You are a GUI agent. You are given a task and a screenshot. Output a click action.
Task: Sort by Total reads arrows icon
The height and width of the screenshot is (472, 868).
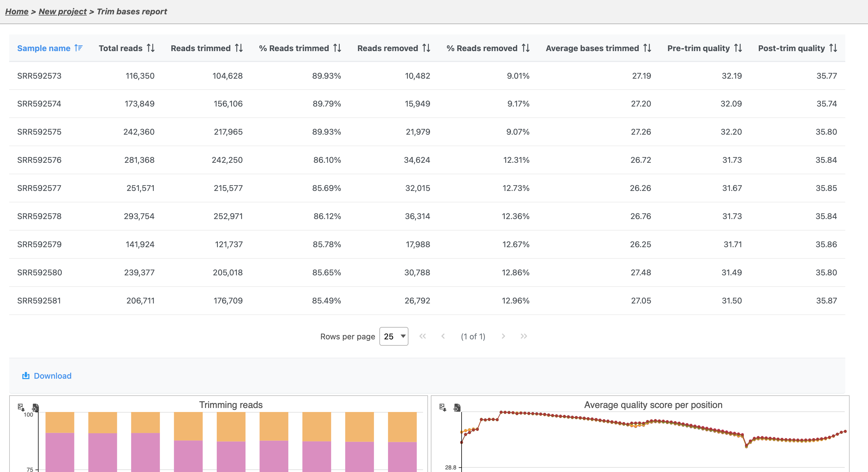151,48
